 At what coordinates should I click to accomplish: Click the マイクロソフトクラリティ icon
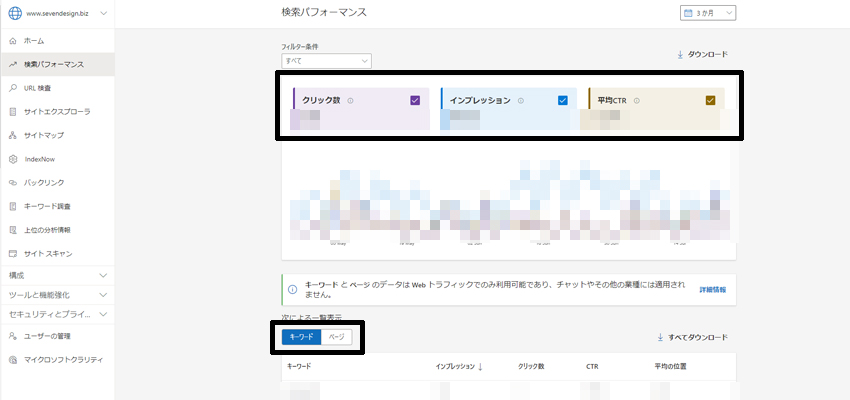point(13,360)
